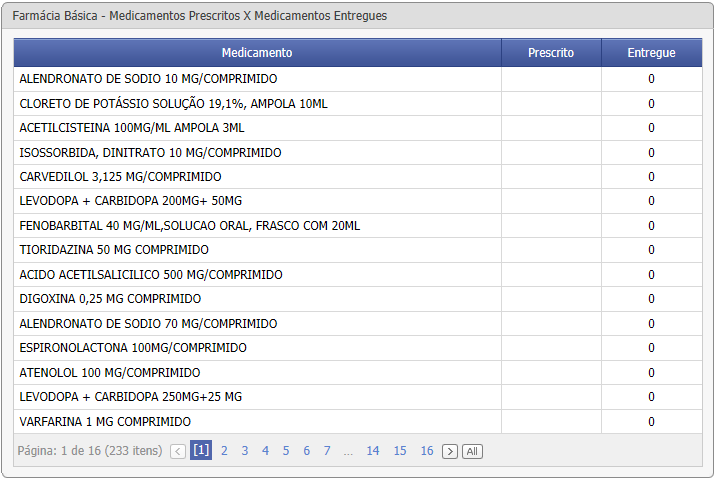Click Entregue value 0 for CARVEDILOL row
The image size is (716, 480).
(x=652, y=177)
